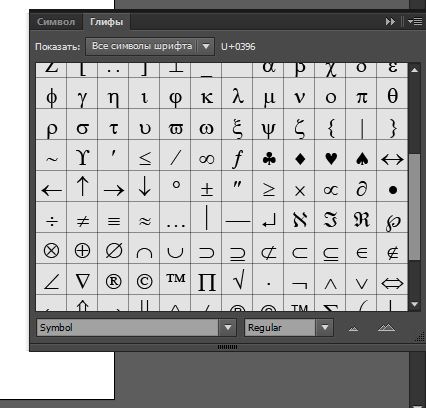The height and width of the screenshot is (408, 426).
Task: Open the Показать dropdown arrow
Action: [x=206, y=46]
